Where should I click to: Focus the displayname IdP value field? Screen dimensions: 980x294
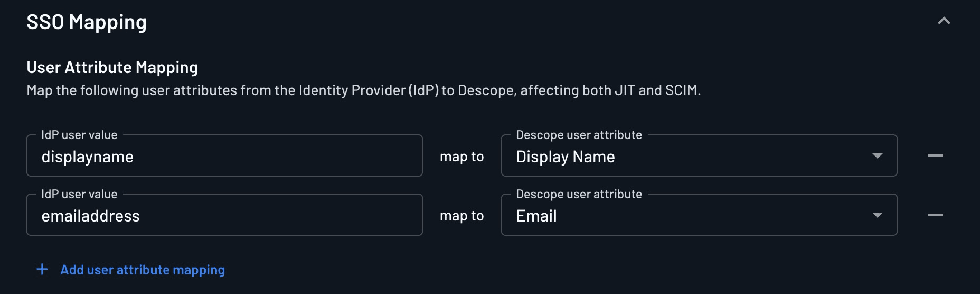[224, 157]
